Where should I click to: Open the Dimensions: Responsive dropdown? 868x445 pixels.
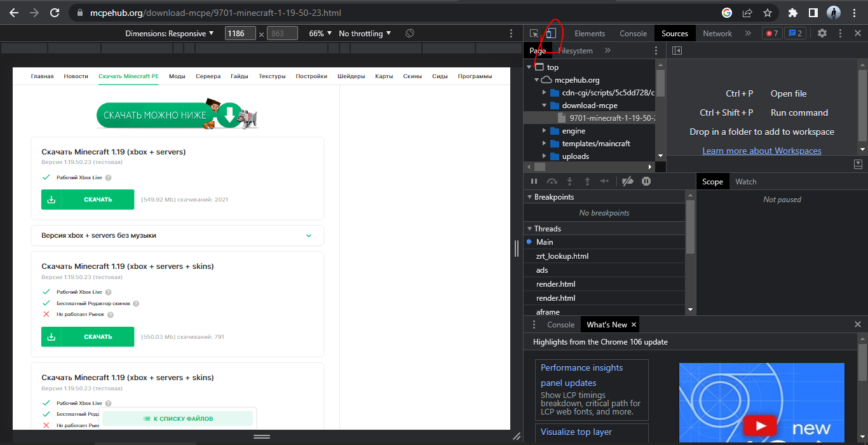click(x=170, y=33)
